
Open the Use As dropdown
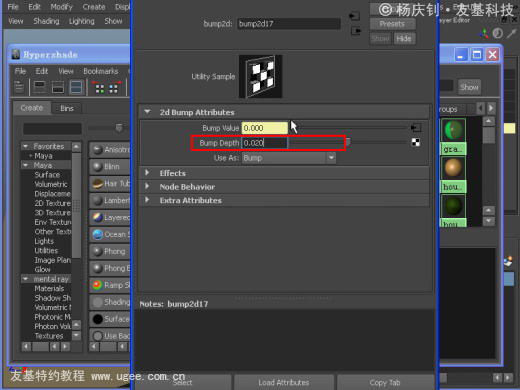click(x=289, y=158)
